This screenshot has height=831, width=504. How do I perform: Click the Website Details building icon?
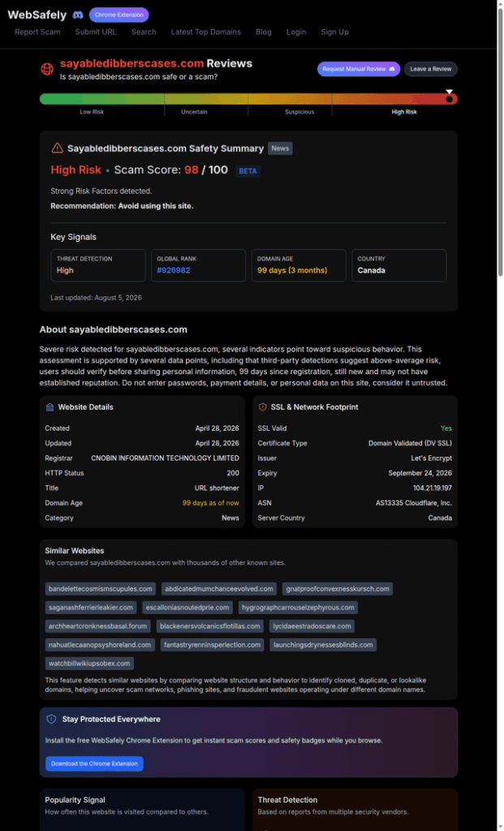(50, 407)
